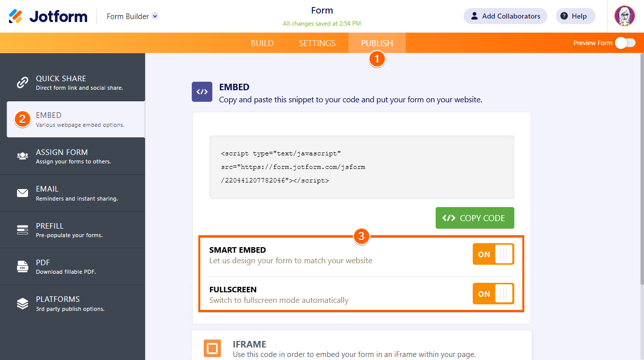
Task: Click the Prefill icon in sidebar
Action: 23,230
